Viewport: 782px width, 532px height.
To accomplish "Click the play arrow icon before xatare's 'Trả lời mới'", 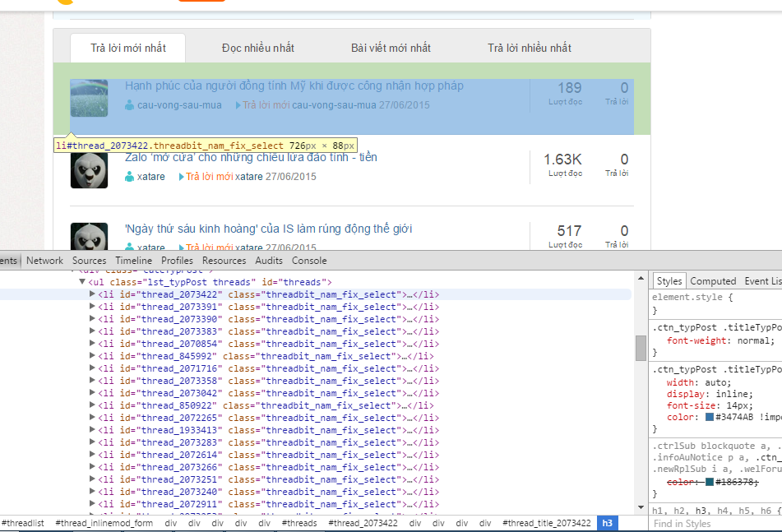I will point(180,177).
